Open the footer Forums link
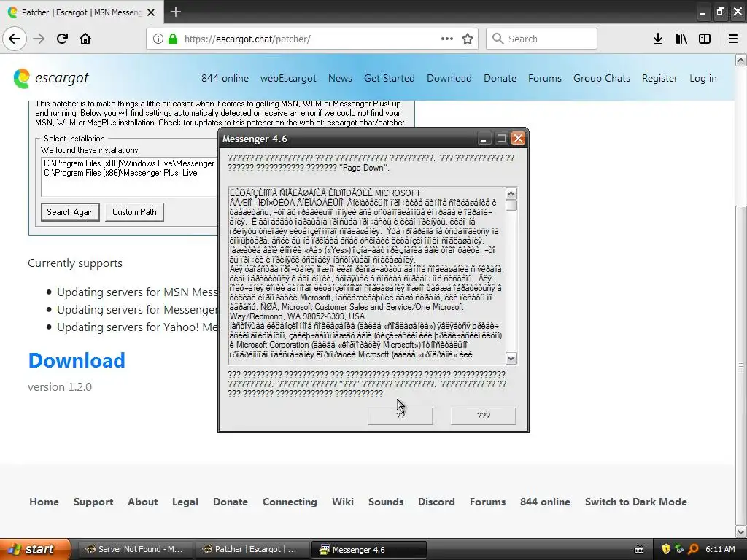The image size is (747, 560). pyautogui.click(x=488, y=502)
